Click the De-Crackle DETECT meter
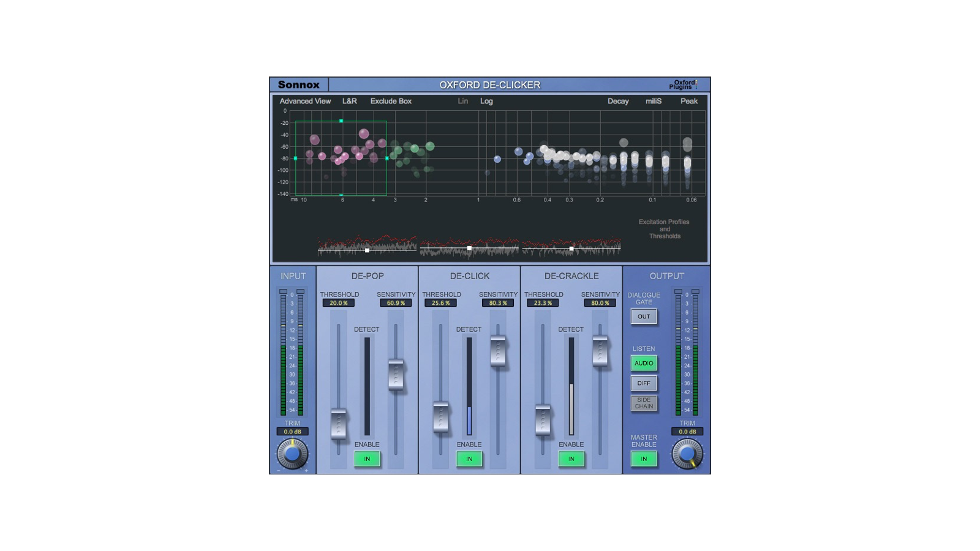The height and width of the screenshot is (551, 980). (x=571, y=386)
